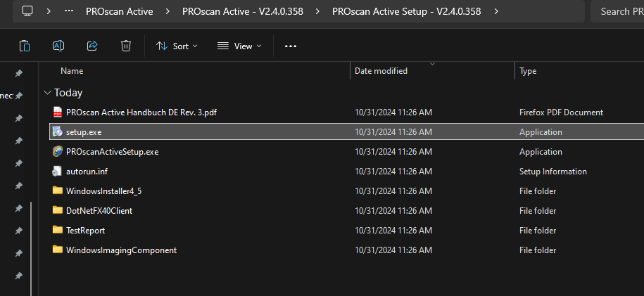Select the autorun.inf file
644x296 pixels.
tap(87, 172)
